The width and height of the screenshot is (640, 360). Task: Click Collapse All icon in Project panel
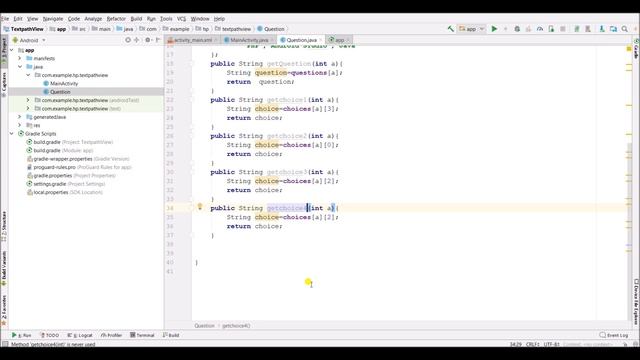pyautogui.click(x=137, y=40)
